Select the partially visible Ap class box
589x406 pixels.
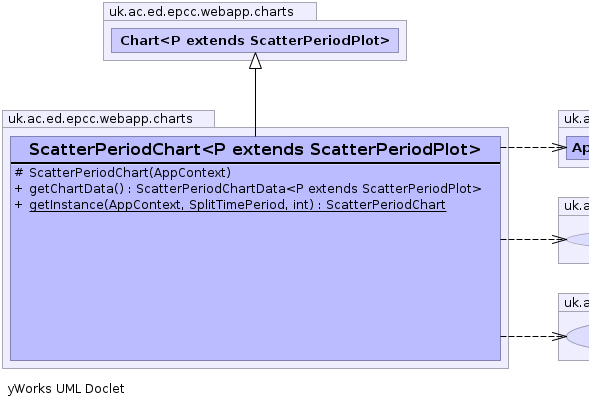tap(578, 148)
